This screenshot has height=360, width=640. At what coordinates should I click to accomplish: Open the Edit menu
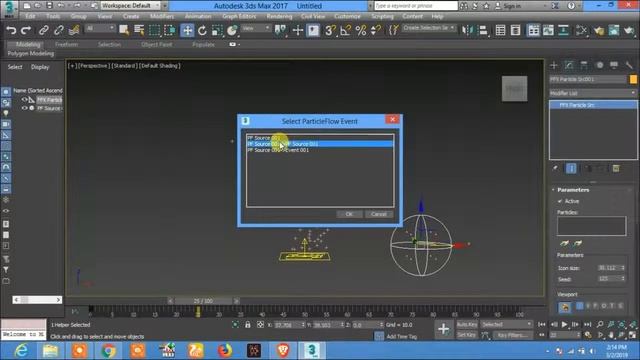click(x=30, y=16)
